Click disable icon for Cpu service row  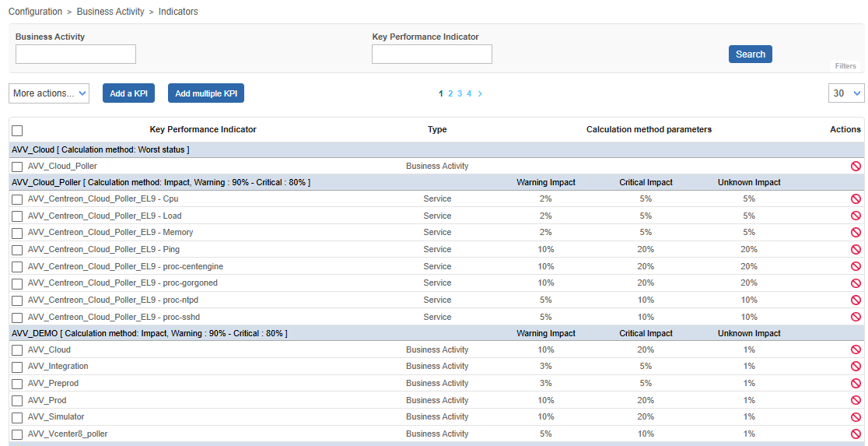click(x=856, y=199)
